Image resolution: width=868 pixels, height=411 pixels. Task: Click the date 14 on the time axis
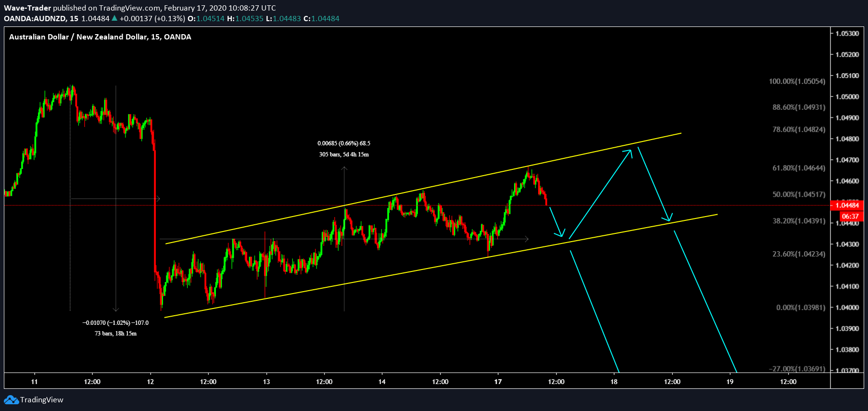click(382, 382)
